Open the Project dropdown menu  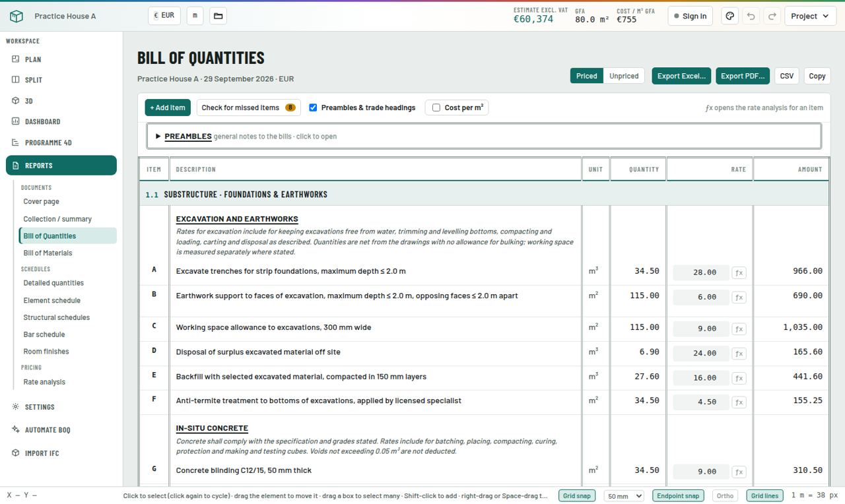click(x=810, y=16)
